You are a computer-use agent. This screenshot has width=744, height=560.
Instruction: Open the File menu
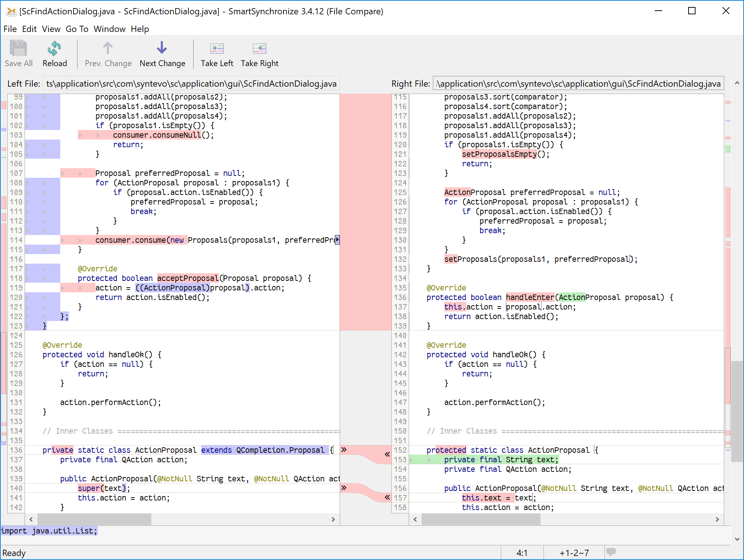[10, 29]
